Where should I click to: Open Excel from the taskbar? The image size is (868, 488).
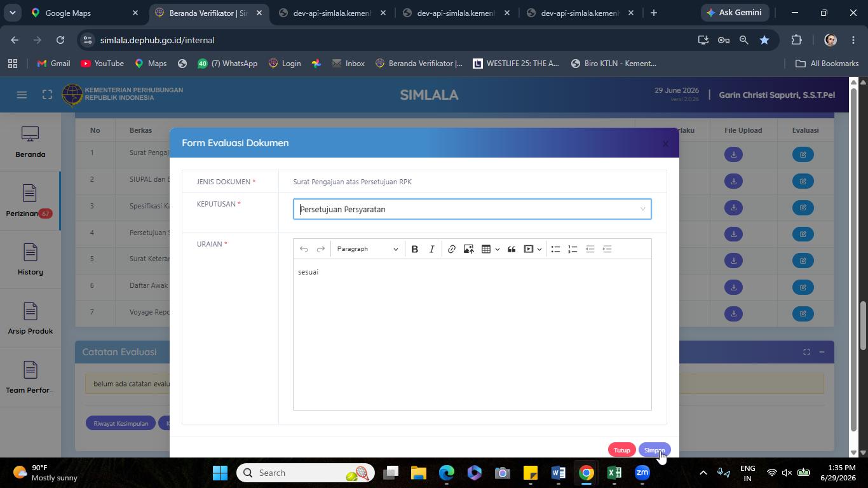(x=614, y=473)
